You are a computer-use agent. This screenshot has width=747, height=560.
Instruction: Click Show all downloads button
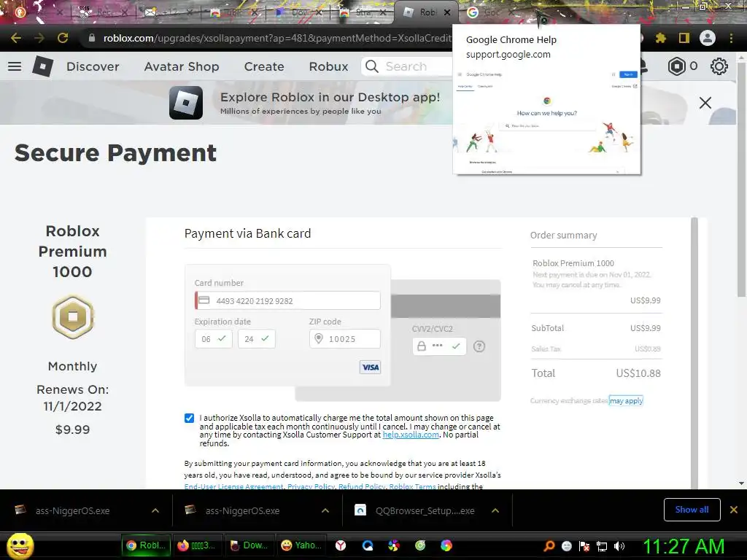pos(692,510)
